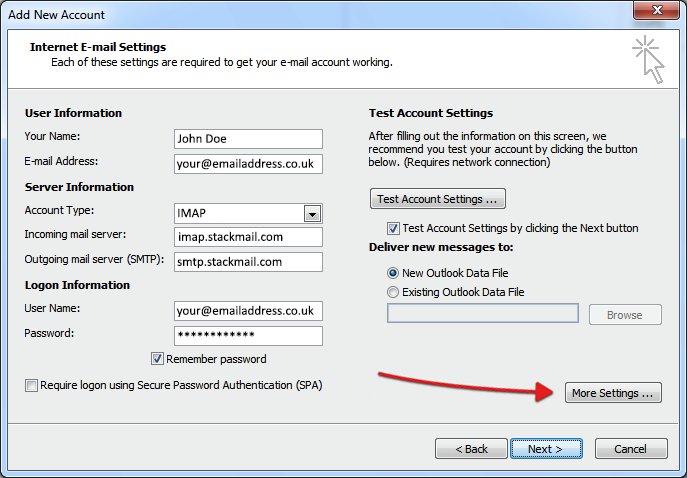Open More Settings

(613, 393)
